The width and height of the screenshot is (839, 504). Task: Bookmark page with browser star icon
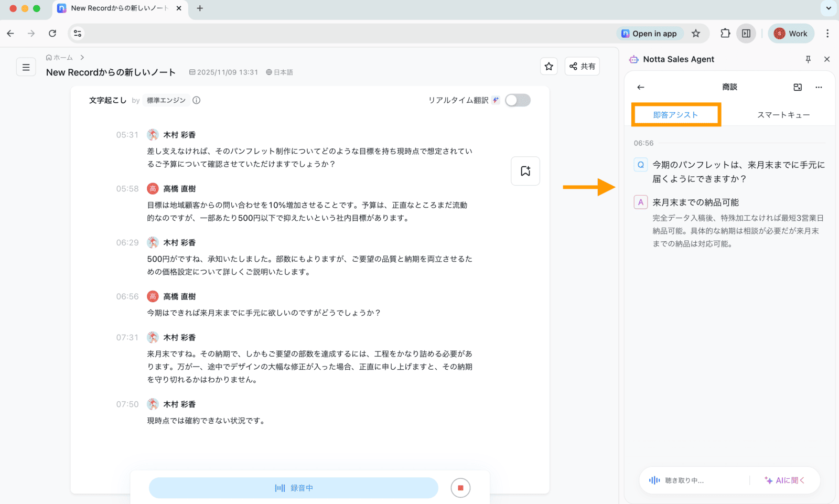[x=696, y=34]
